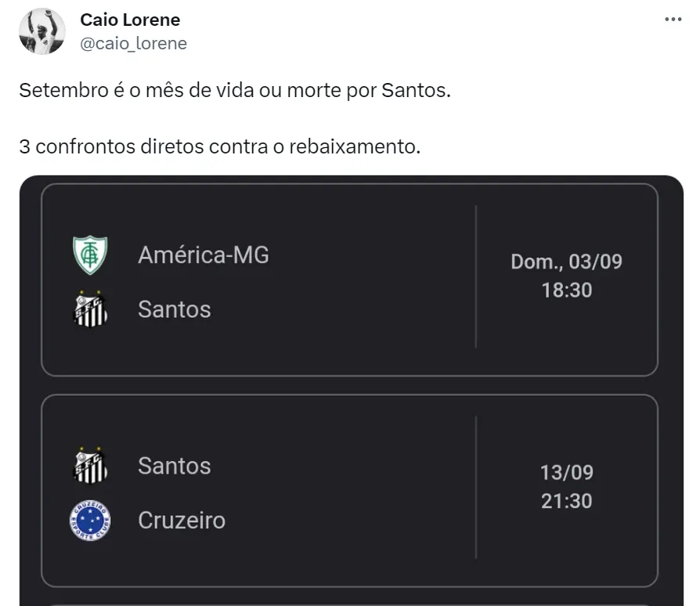Select Santos team name under América-MG

(175, 309)
